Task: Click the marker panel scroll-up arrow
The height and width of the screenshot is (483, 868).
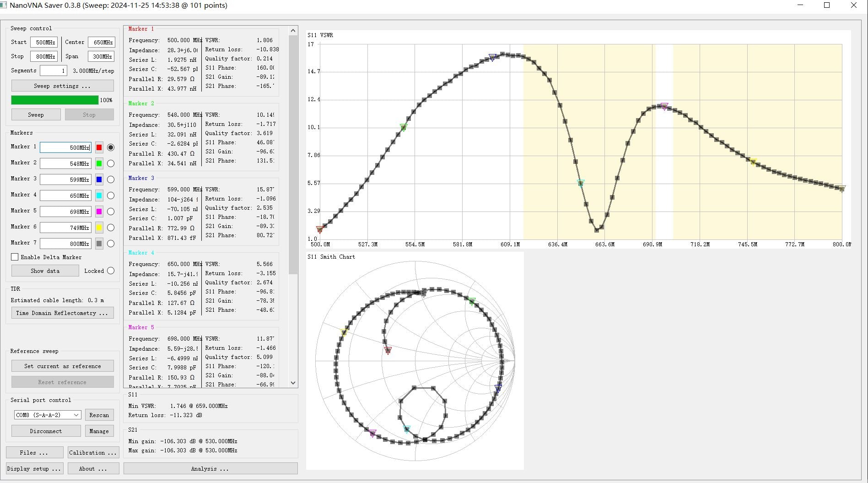Action: [293, 31]
